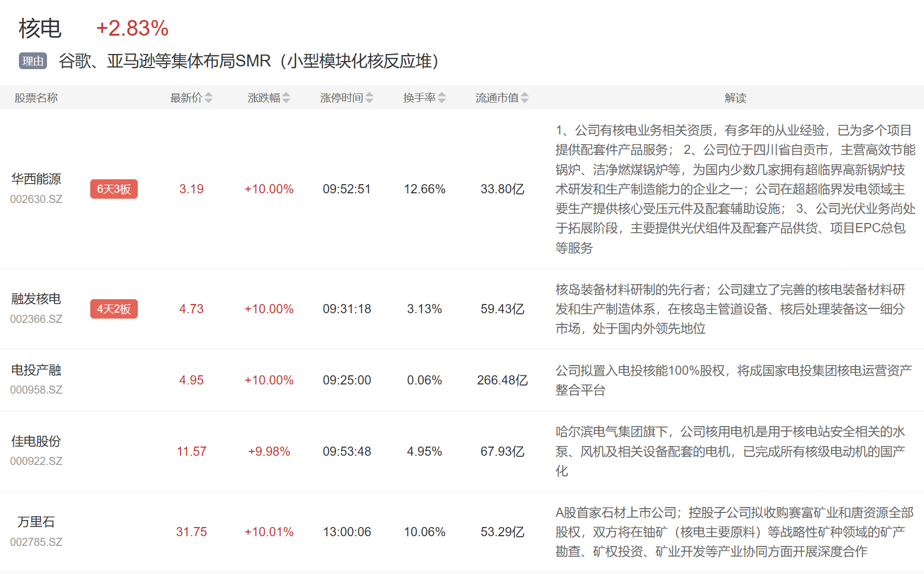
Task: Click the 股票名称 column header
Action: [36, 98]
